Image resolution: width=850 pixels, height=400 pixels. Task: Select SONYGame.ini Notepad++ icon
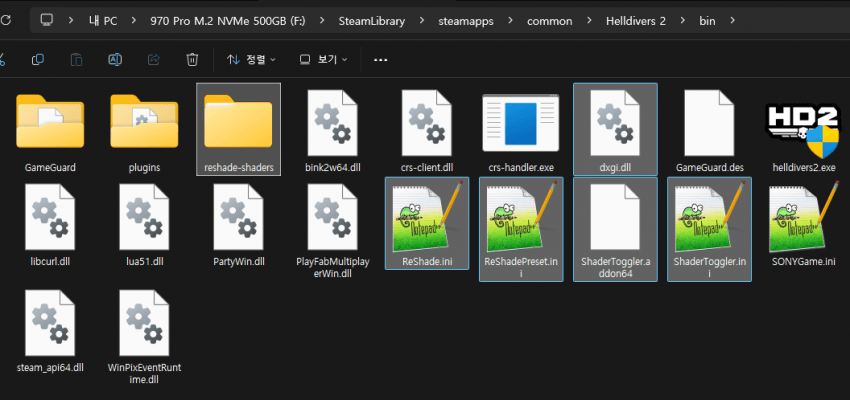[803, 217]
